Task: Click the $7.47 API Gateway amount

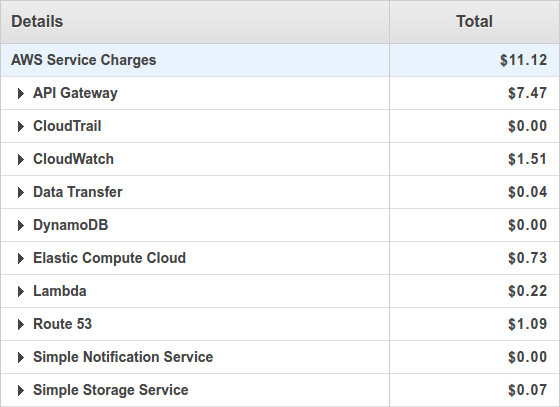Action: click(528, 93)
